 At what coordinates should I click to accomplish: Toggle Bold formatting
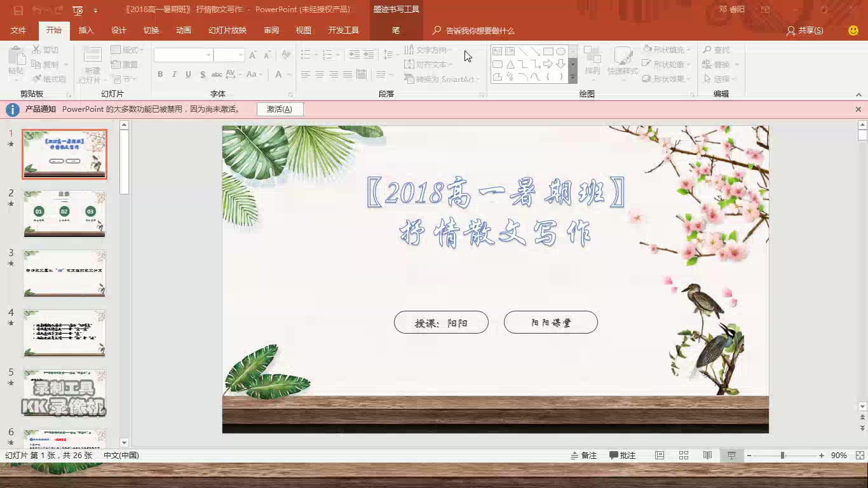pyautogui.click(x=160, y=74)
